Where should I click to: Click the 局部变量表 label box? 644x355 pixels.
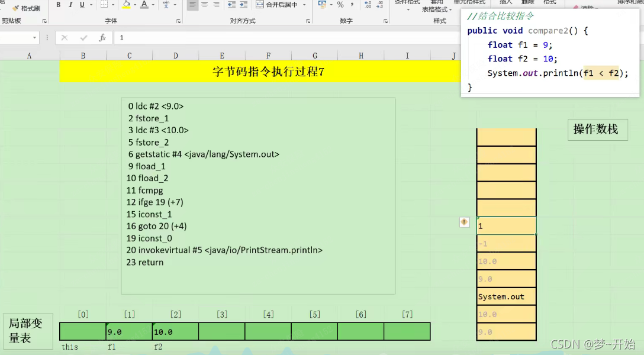click(28, 331)
